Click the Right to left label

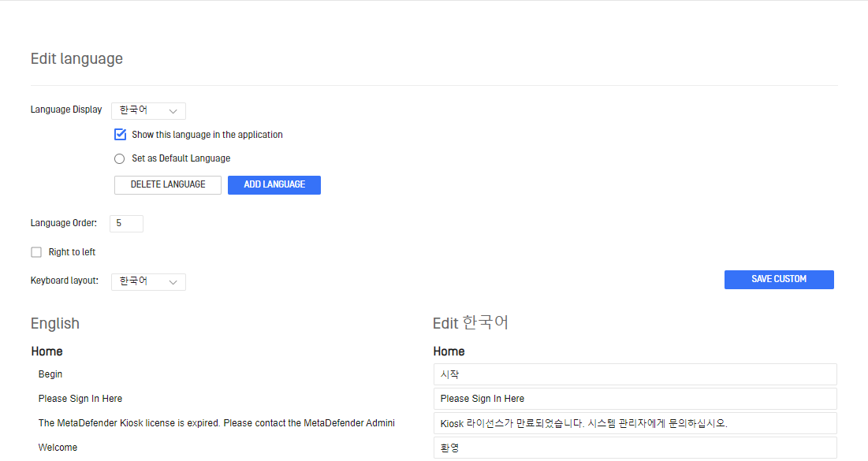tap(72, 252)
